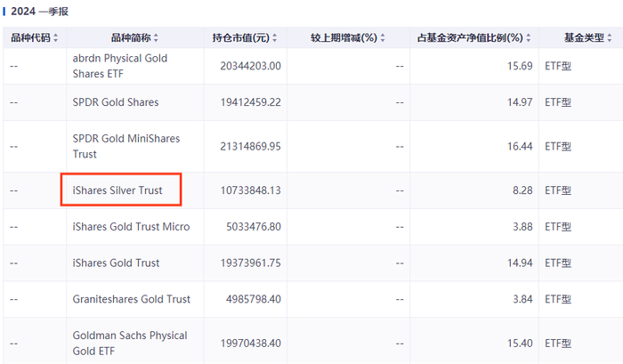The height and width of the screenshot is (364, 623).
Task: Open abrdn Physical Gold Shares ETF
Action: [x=120, y=66]
